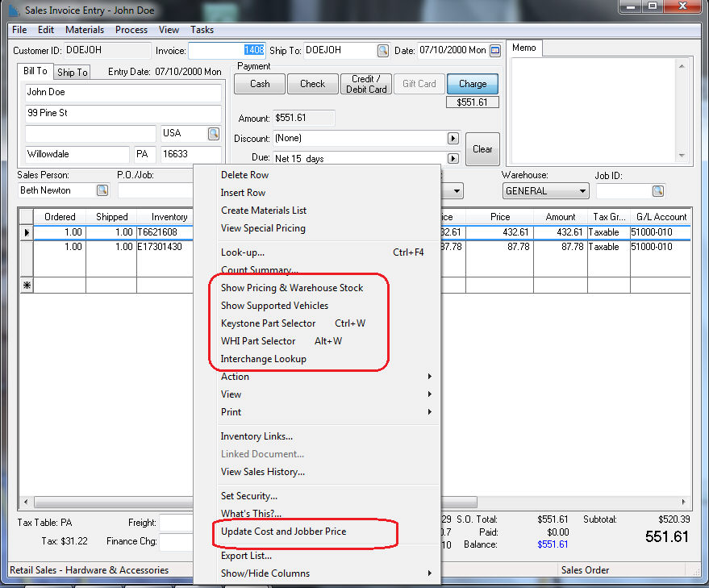Open Sales Person lookup icon

pos(102,191)
